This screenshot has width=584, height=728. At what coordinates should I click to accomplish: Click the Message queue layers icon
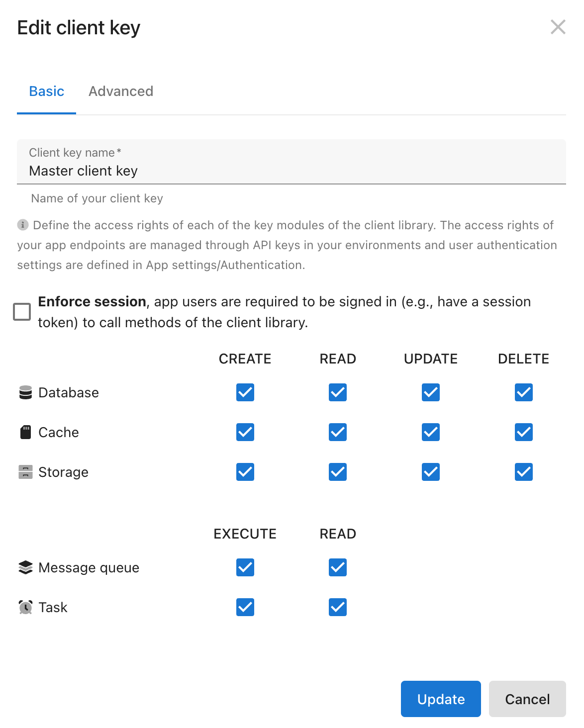25,567
